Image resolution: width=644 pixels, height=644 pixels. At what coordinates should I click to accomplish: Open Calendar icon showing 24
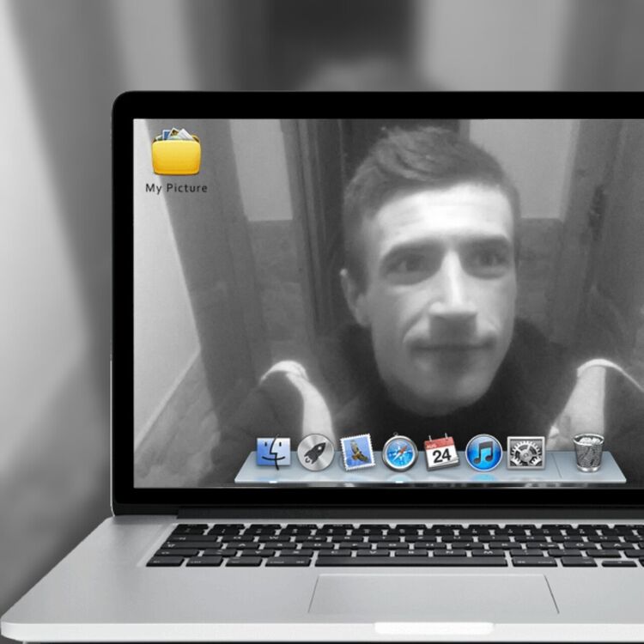[x=441, y=453]
